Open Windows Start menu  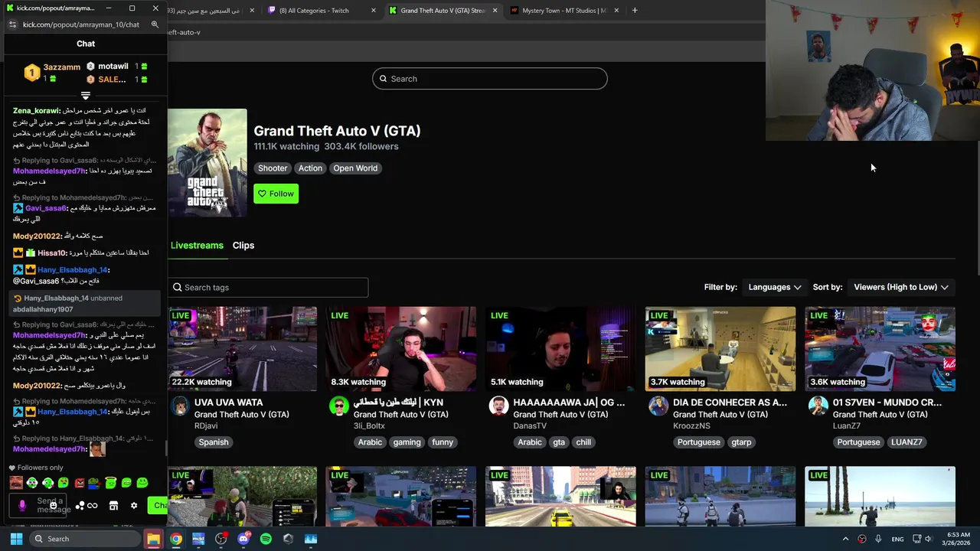click(16, 539)
